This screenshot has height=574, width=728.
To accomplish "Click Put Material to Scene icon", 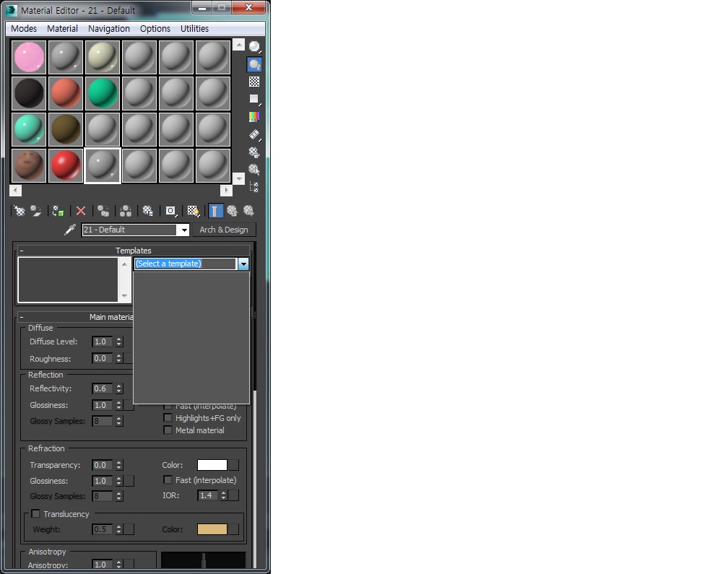I will (x=36, y=211).
